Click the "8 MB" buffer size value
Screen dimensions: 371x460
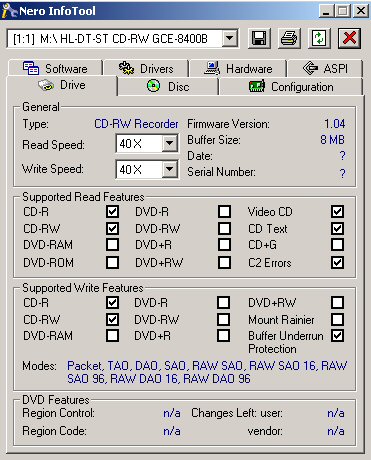(x=332, y=140)
